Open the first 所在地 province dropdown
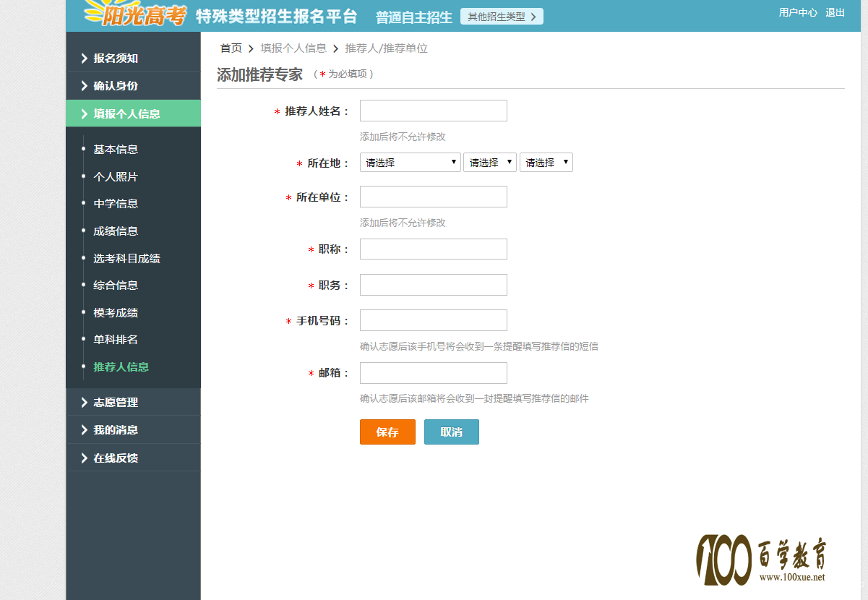 411,163
